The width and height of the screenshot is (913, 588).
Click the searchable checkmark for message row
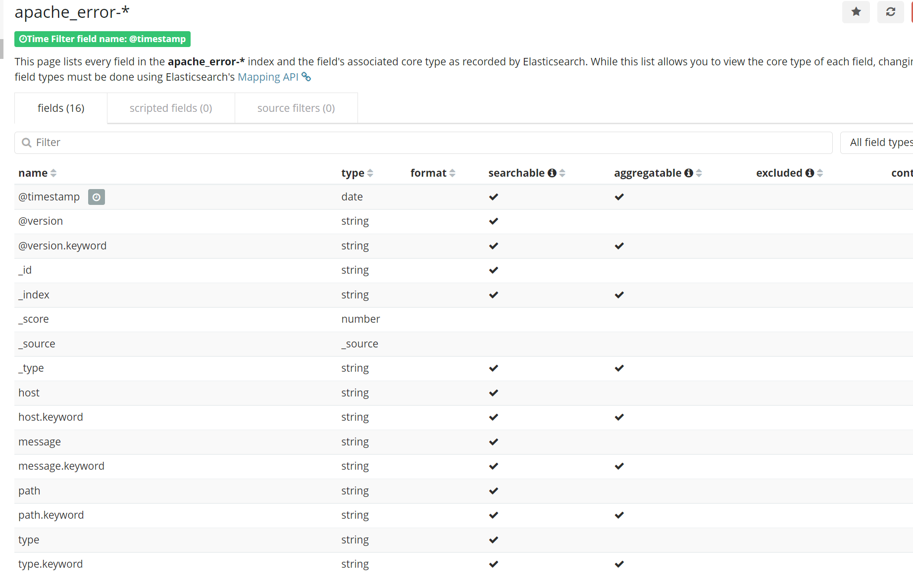tap(494, 442)
